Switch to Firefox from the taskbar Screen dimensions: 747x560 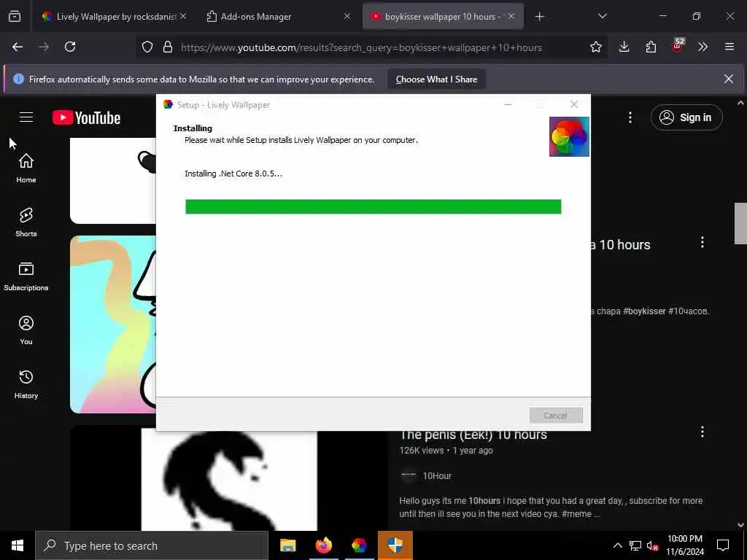tap(323, 545)
